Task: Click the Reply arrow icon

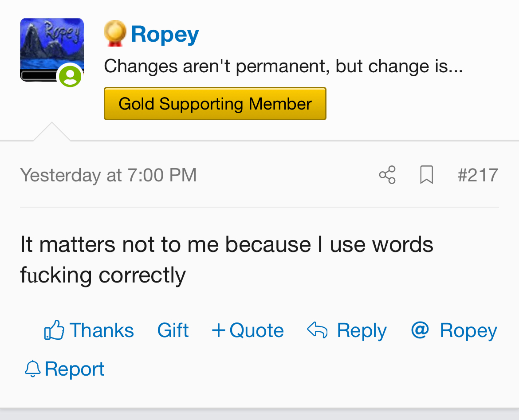Action: (317, 330)
